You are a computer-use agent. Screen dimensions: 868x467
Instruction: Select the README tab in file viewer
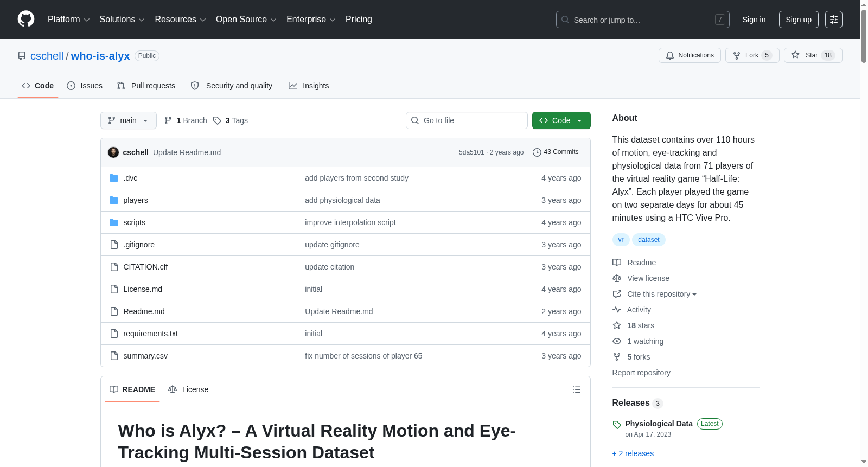[x=132, y=389]
